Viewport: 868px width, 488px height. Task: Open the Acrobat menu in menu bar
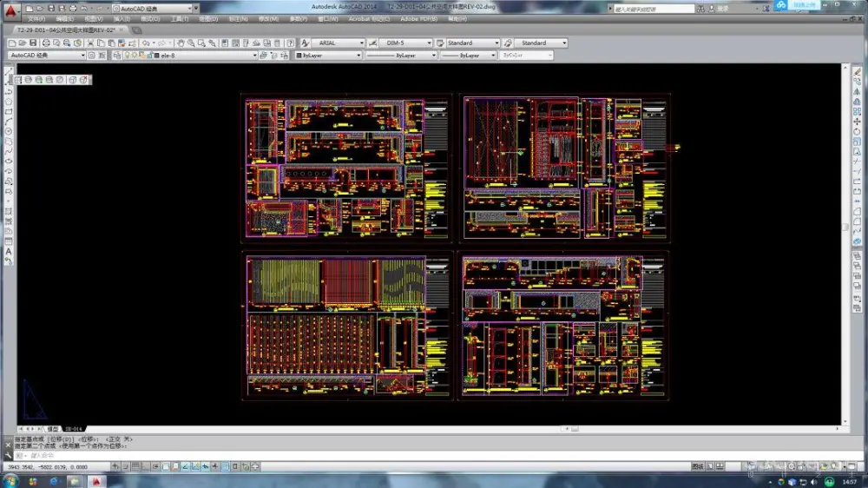point(358,18)
